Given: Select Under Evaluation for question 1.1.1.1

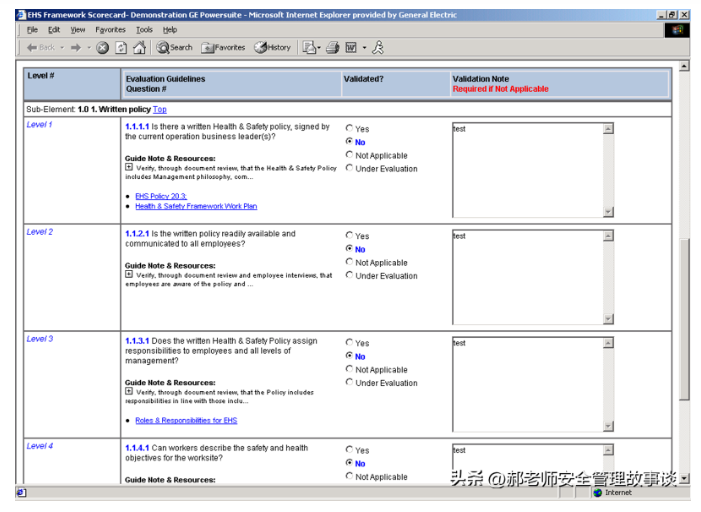Looking at the screenshot, I should coord(349,168).
